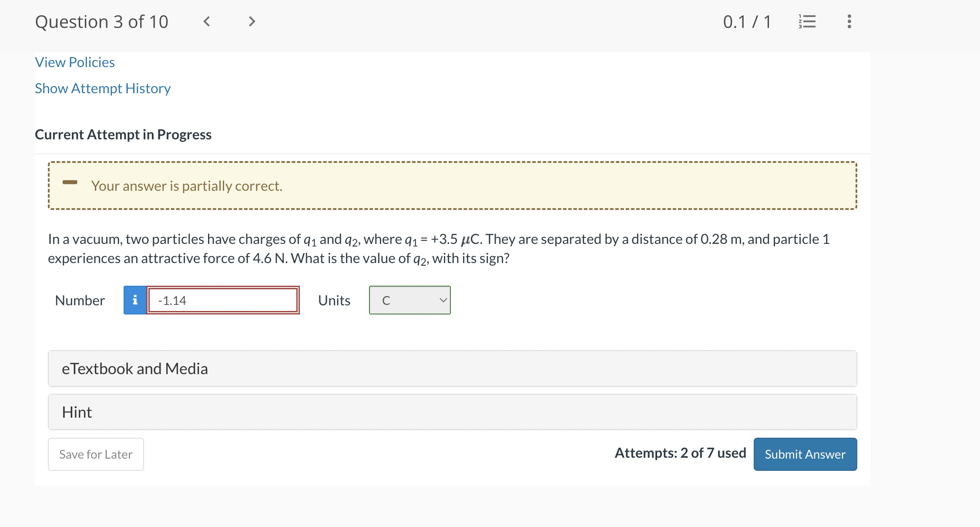Go to previous question with left chevron
980x527 pixels.
coord(207,21)
